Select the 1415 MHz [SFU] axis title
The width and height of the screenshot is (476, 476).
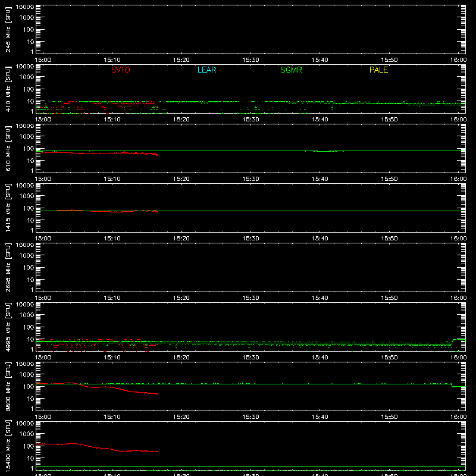(x=8, y=208)
